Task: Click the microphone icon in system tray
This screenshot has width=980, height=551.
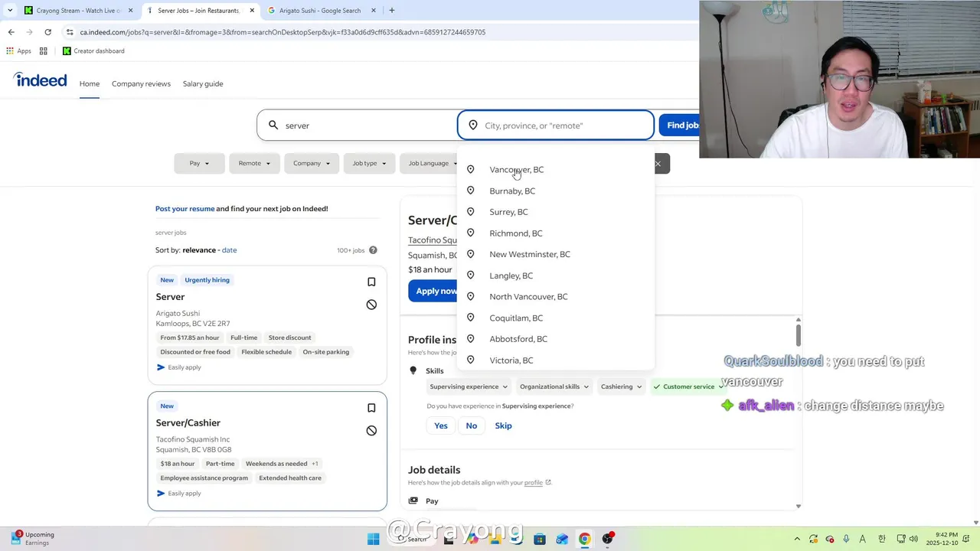Action: [846, 539]
